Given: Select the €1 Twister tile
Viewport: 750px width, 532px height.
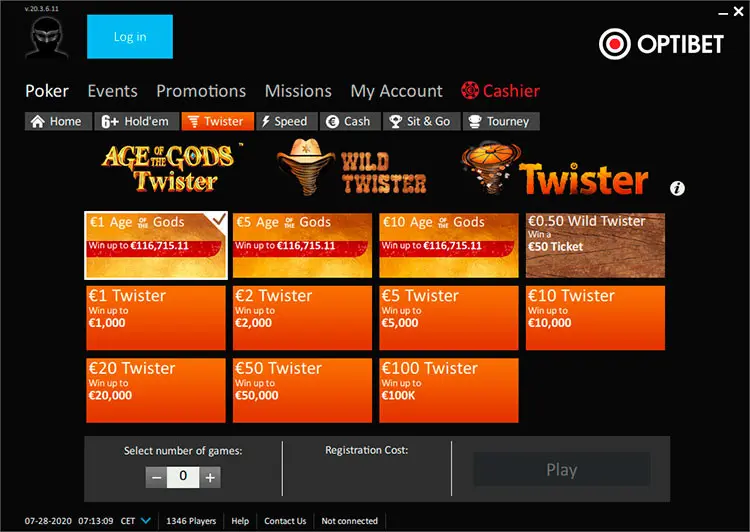Looking at the screenshot, I should point(156,318).
